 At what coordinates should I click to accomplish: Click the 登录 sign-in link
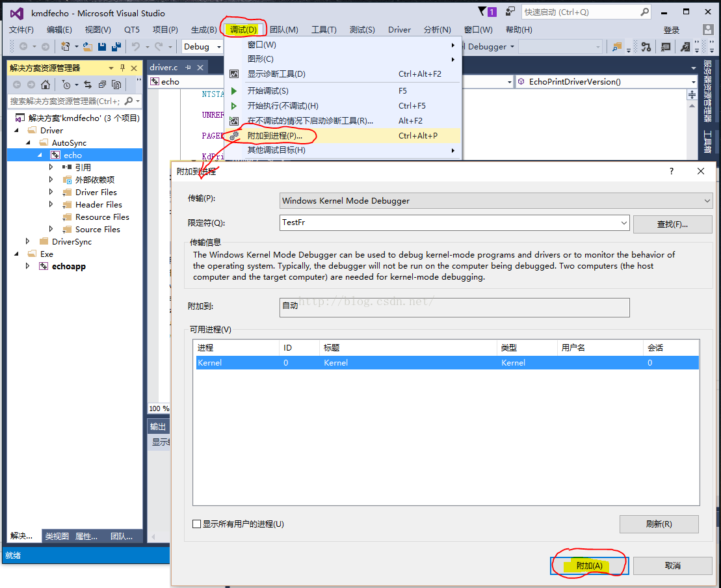(x=671, y=31)
